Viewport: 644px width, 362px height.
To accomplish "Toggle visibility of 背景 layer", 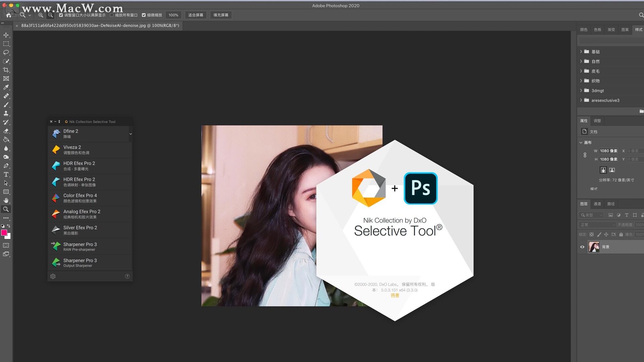I will click(583, 247).
